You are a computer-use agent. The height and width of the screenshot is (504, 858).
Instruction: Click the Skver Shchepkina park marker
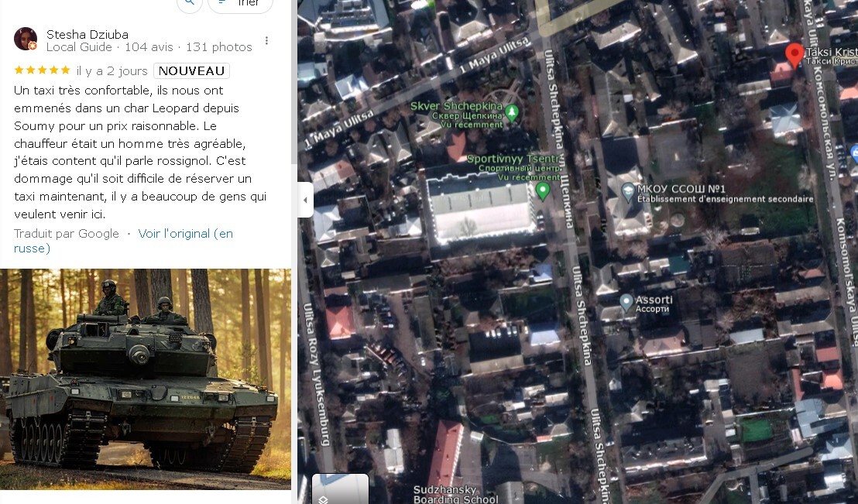point(512,112)
